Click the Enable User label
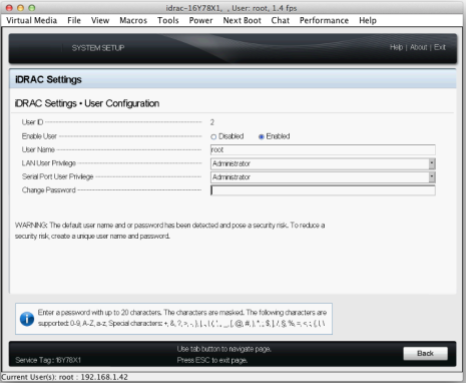Screen dimensions: 466x383 tap(39, 136)
